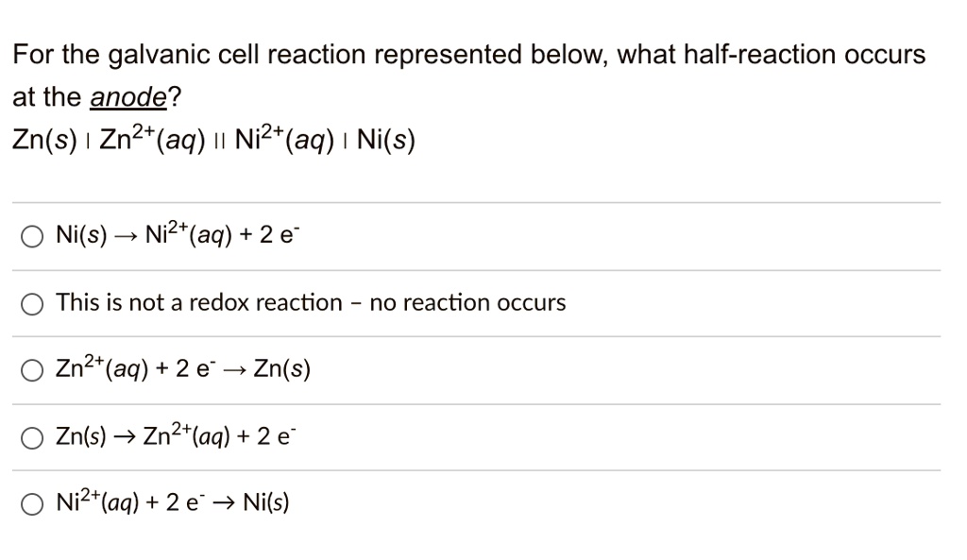Click the galvanic cell notation line
Image resolution: width=967 pixels, height=560 pixels.
(x=212, y=140)
